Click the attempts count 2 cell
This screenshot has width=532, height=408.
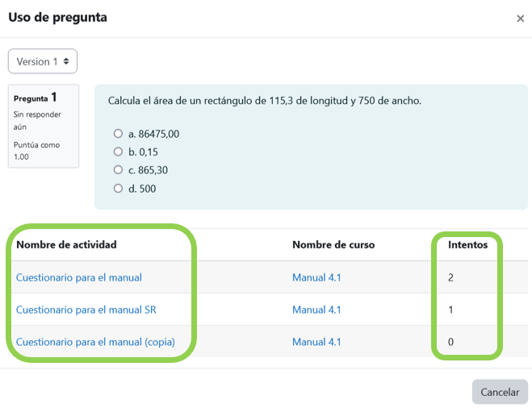click(x=451, y=277)
